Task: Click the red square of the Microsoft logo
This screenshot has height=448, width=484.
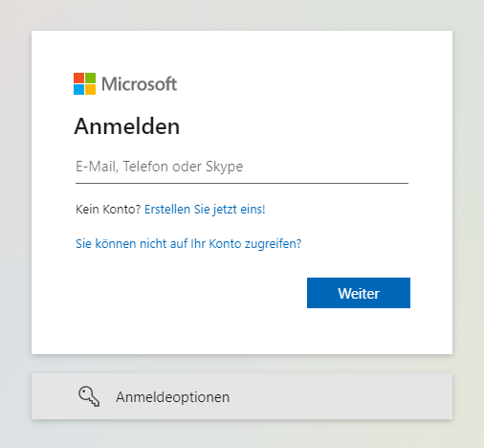Action: (78, 78)
